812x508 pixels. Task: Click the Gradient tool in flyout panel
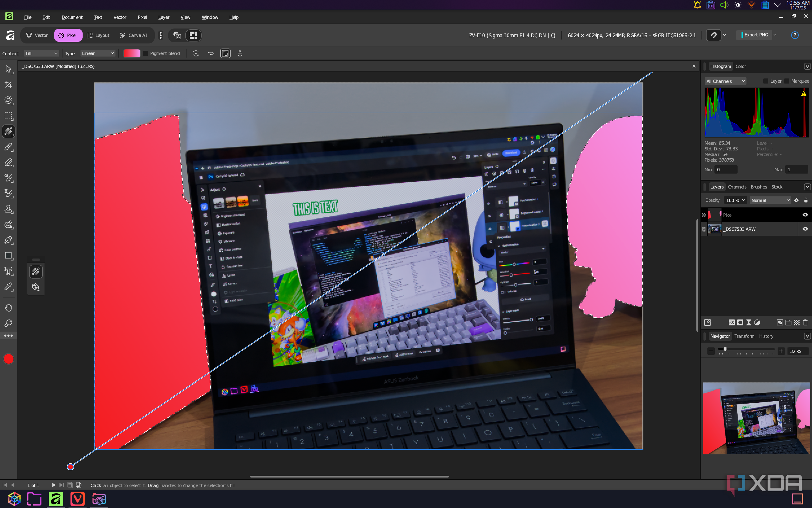click(36, 271)
